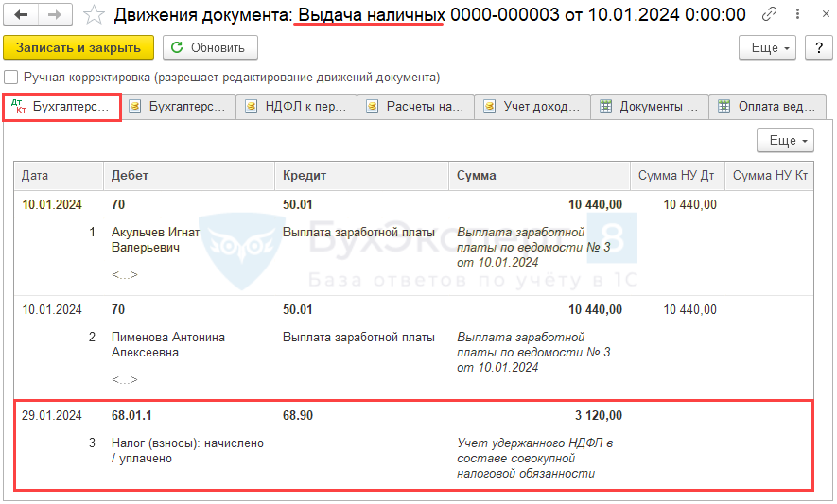Screen dimensions: 837x504
Task: Click the Сумма НУ Кт column header
Action: [x=769, y=176]
